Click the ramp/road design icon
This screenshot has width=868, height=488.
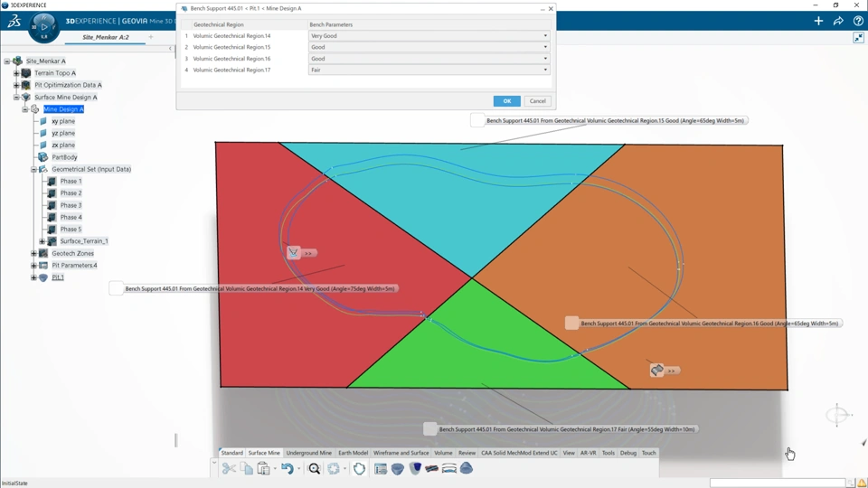(x=432, y=469)
